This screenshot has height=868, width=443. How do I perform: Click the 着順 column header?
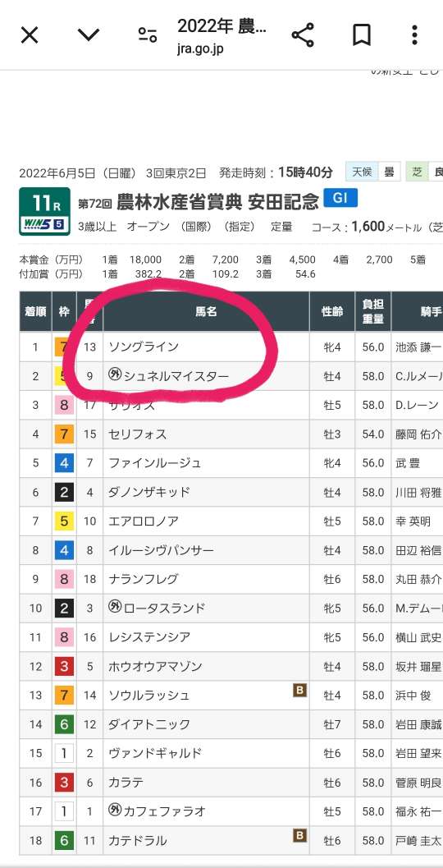35,312
